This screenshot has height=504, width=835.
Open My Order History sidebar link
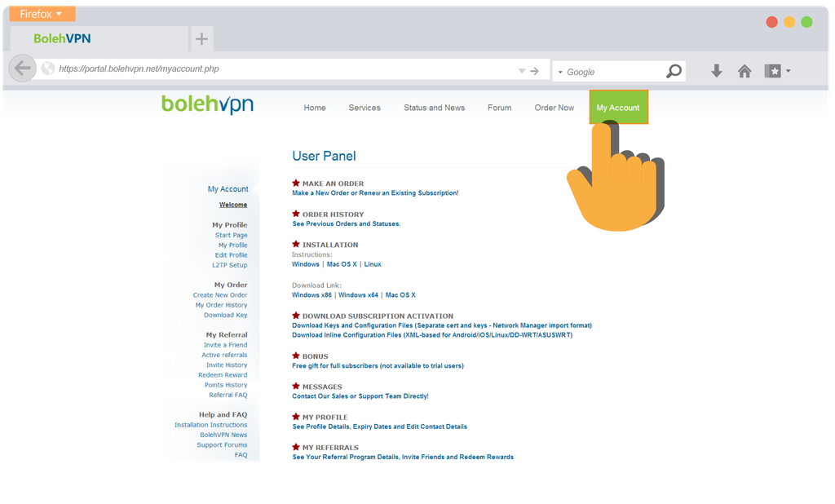pos(221,305)
